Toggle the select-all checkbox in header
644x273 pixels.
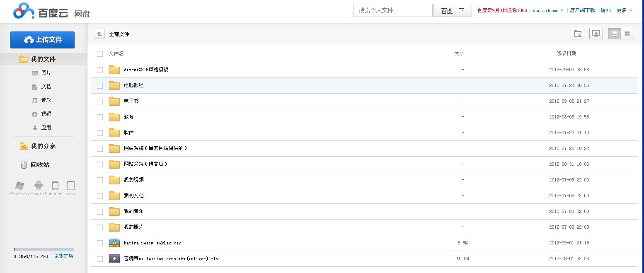coord(100,54)
